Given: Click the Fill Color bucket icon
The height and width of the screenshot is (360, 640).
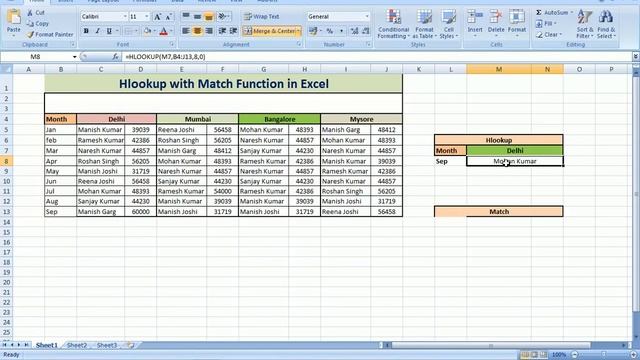Looking at the screenshot, I should click(x=147, y=31).
